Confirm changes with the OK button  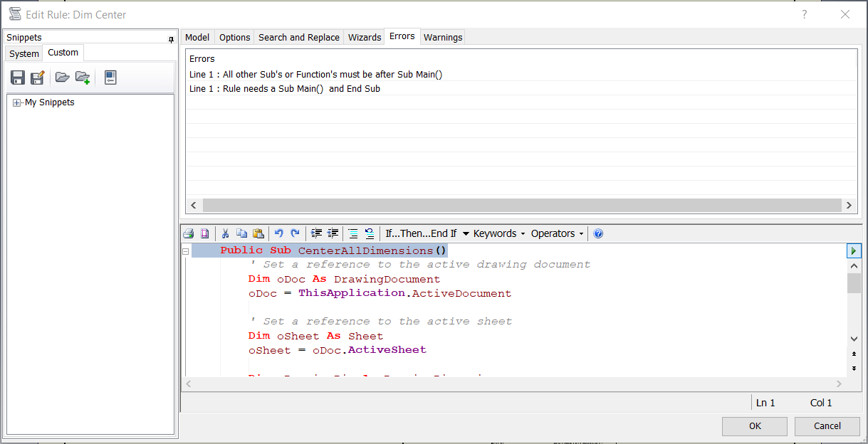[754, 425]
